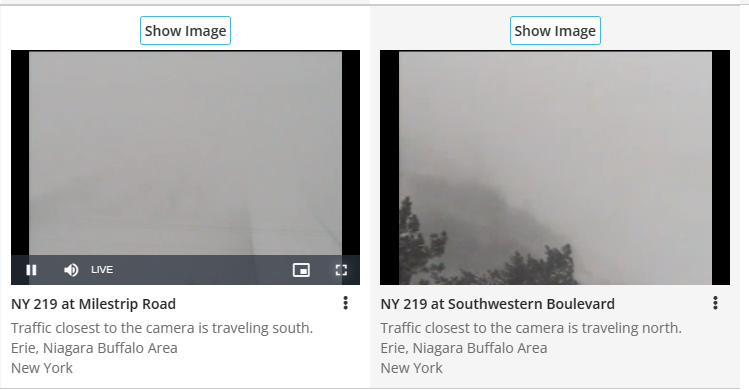This screenshot has width=749, height=390.
Task: Pause the Milestrip Road live video
Action: point(32,270)
